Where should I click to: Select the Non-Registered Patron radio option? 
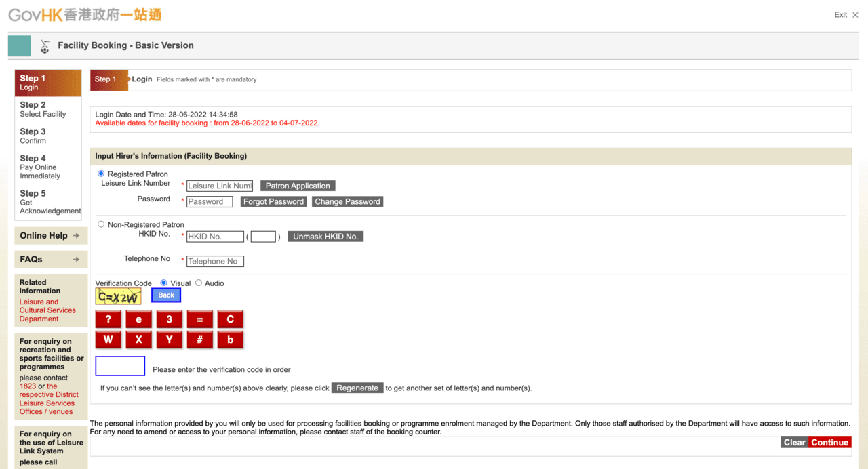(x=101, y=224)
